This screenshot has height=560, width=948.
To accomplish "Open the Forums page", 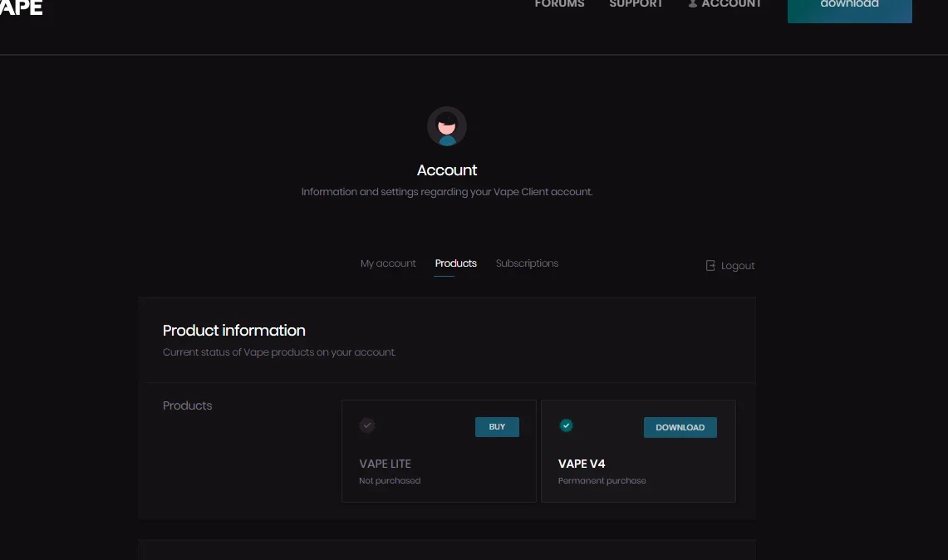I will click(x=559, y=4).
